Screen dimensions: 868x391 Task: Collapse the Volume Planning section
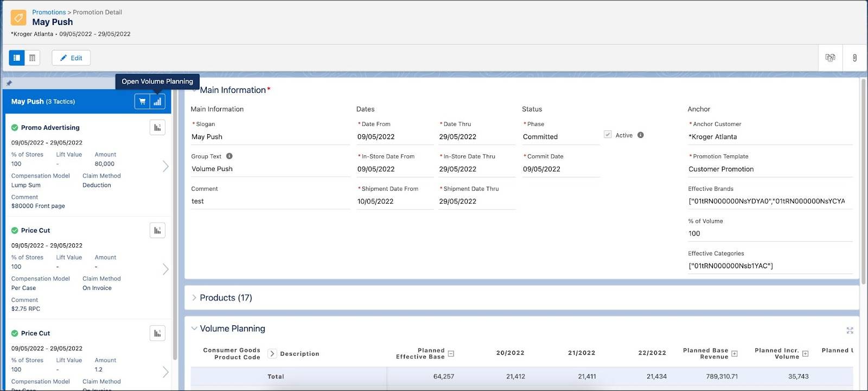[194, 329]
